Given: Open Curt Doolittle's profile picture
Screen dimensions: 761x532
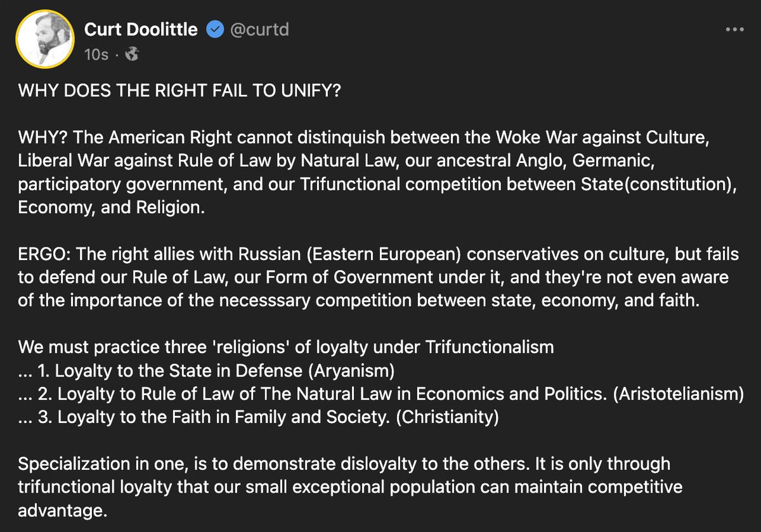Looking at the screenshot, I should pos(41,39).
